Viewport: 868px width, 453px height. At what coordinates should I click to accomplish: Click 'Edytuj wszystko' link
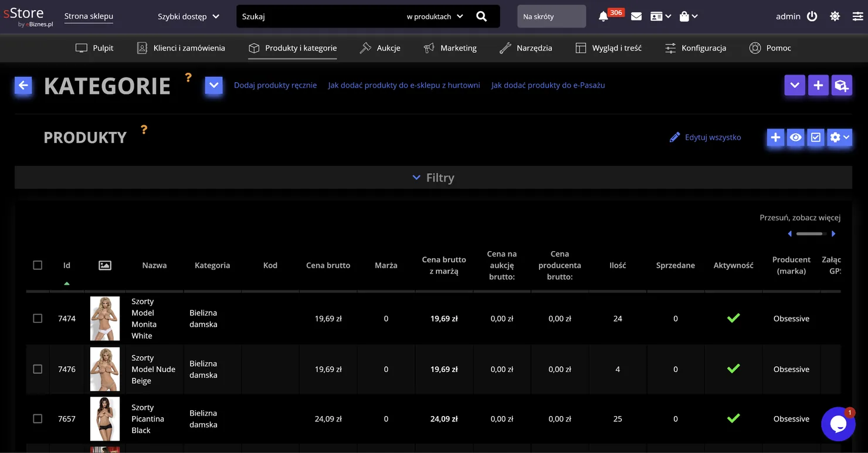(x=705, y=137)
